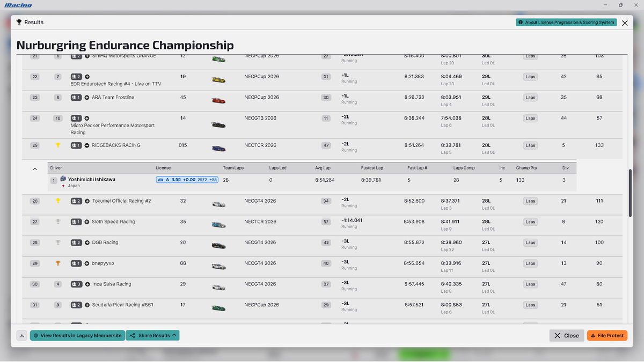Expand drivers for Tokumei Official Racing #2
This screenshot has width=644, height=362.
tap(87, 201)
